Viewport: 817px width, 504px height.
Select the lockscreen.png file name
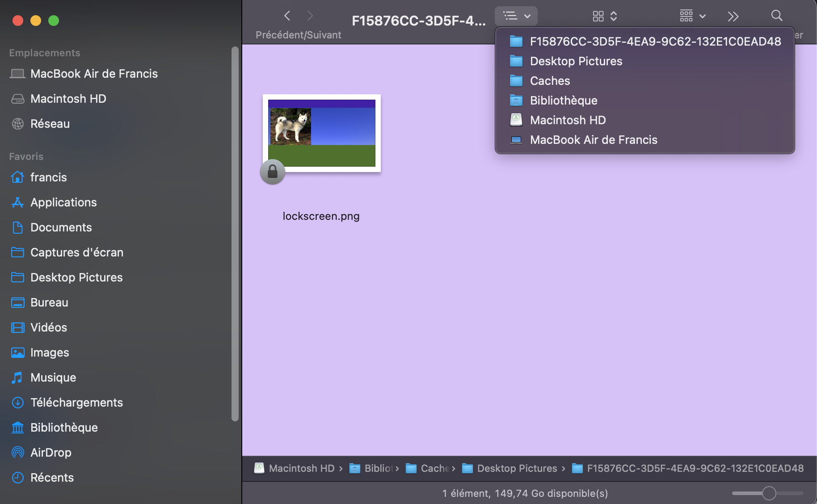tap(321, 216)
